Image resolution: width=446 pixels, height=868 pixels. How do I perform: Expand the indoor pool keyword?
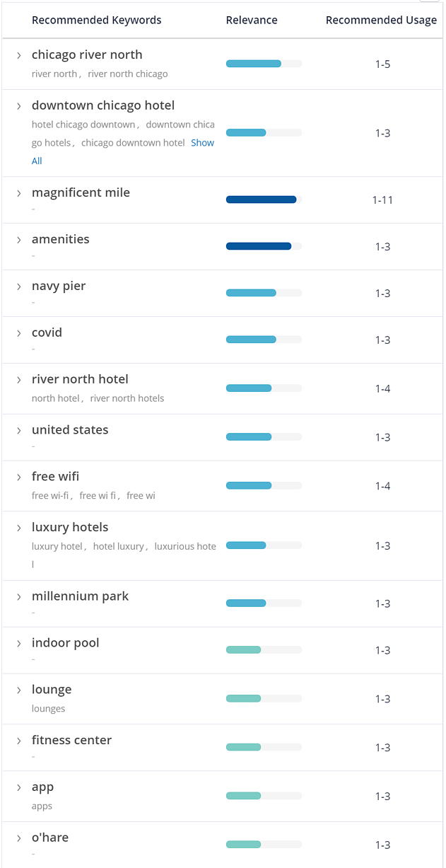pos(19,643)
